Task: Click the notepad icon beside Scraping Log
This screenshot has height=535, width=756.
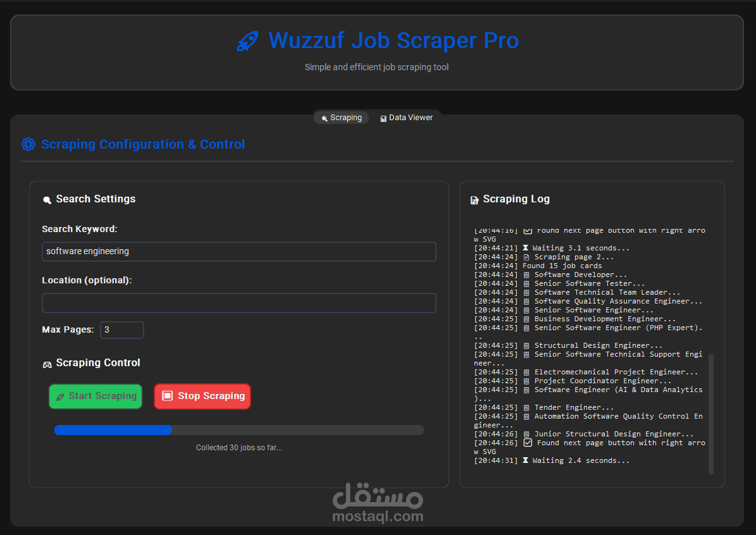Action: [x=474, y=200]
